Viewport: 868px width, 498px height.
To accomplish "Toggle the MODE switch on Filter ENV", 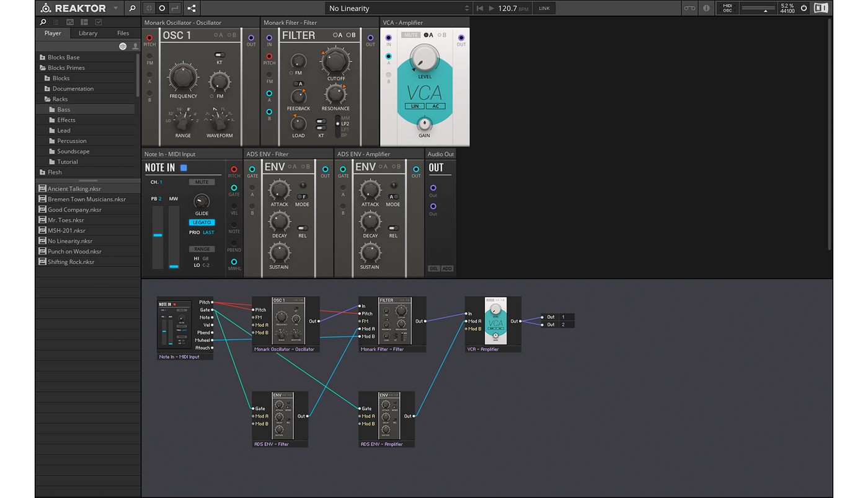I will point(303,197).
